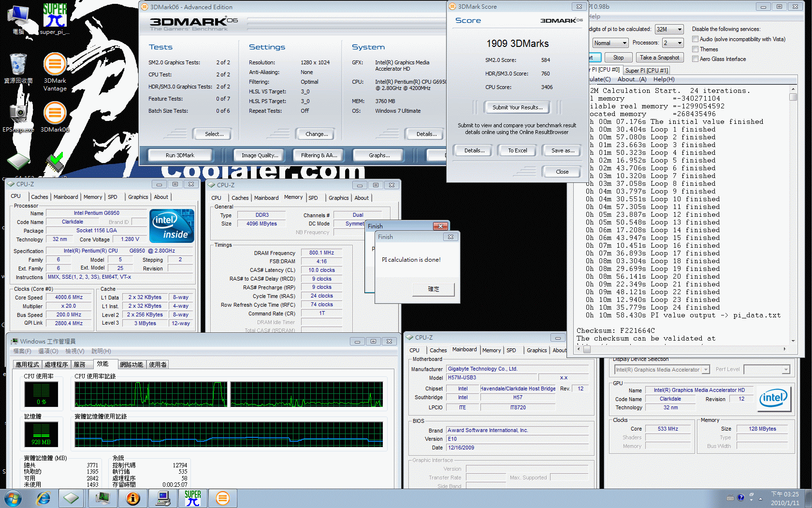Click Change under Settings in 3DMark06
Viewport: 812px width, 508px height.
tap(317, 134)
